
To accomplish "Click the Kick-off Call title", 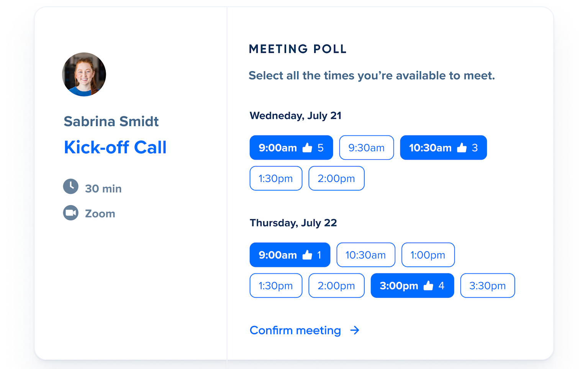I will point(115,147).
